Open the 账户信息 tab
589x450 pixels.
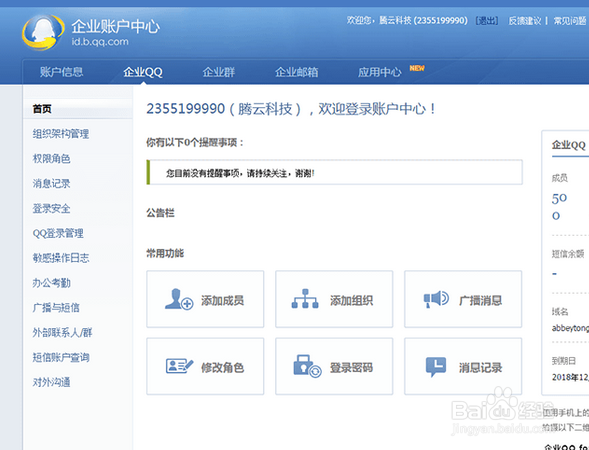pos(62,72)
